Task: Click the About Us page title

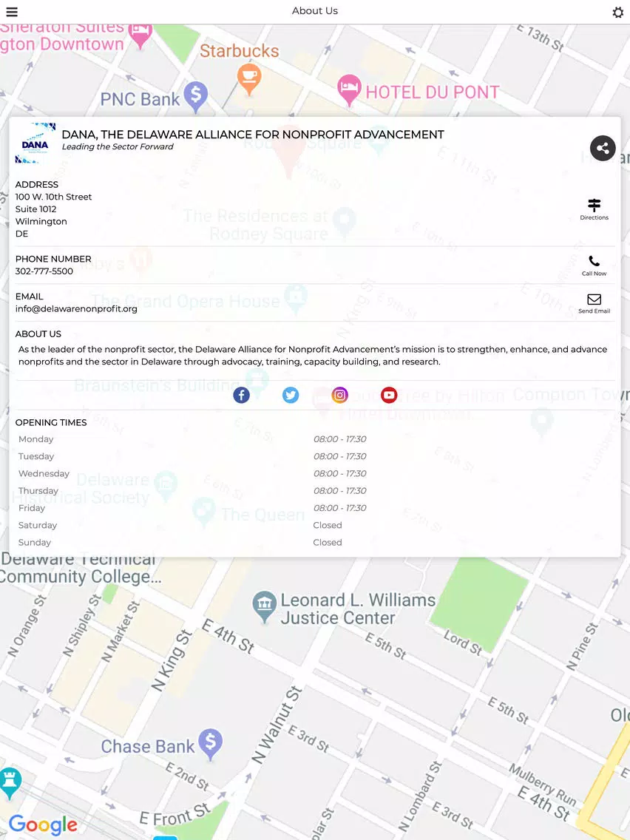Action: pos(315,10)
